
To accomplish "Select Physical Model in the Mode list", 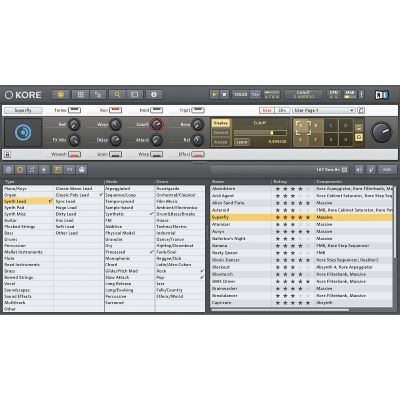I will (130, 233).
